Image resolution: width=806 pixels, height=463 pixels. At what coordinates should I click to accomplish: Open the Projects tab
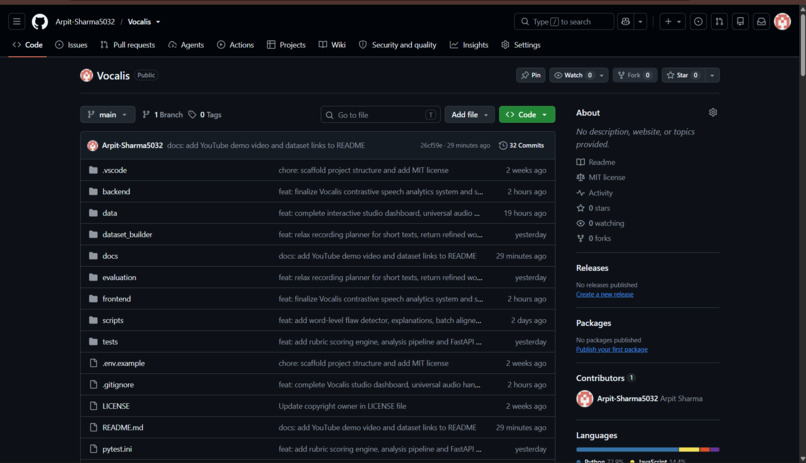(x=286, y=45)
